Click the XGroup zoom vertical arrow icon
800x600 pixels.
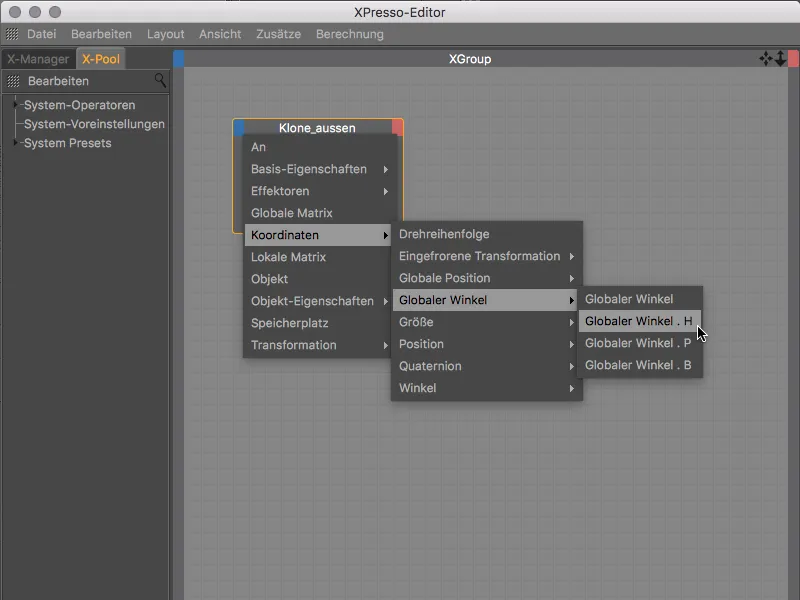[780, 59]
